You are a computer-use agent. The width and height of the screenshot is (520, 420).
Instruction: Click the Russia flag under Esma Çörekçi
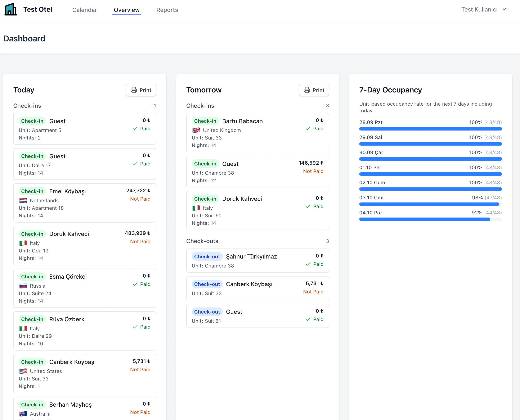point(23,286)
